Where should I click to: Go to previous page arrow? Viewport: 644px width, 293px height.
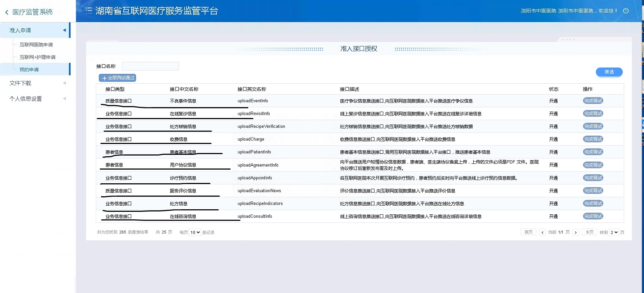coord(542,232)
